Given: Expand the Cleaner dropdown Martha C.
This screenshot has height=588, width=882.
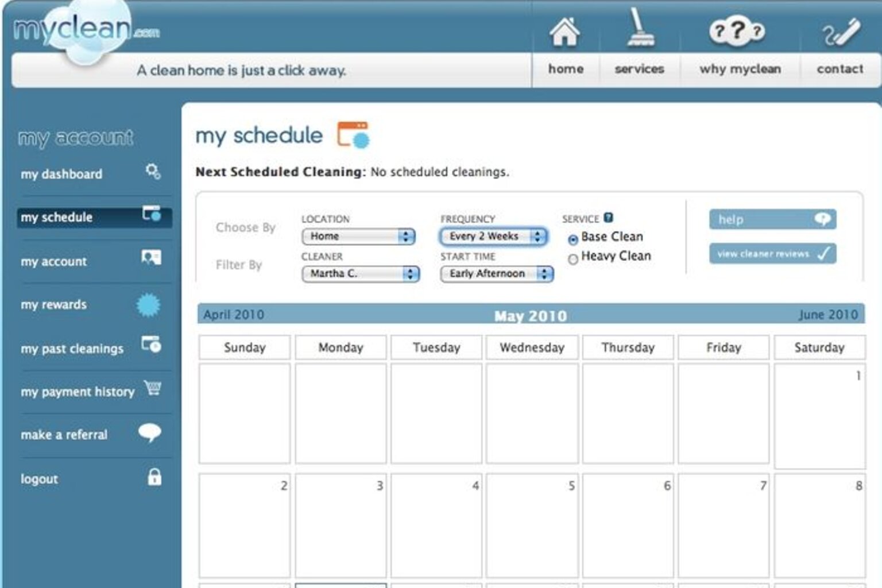Looking at the screenshot, I should (360, 274).
